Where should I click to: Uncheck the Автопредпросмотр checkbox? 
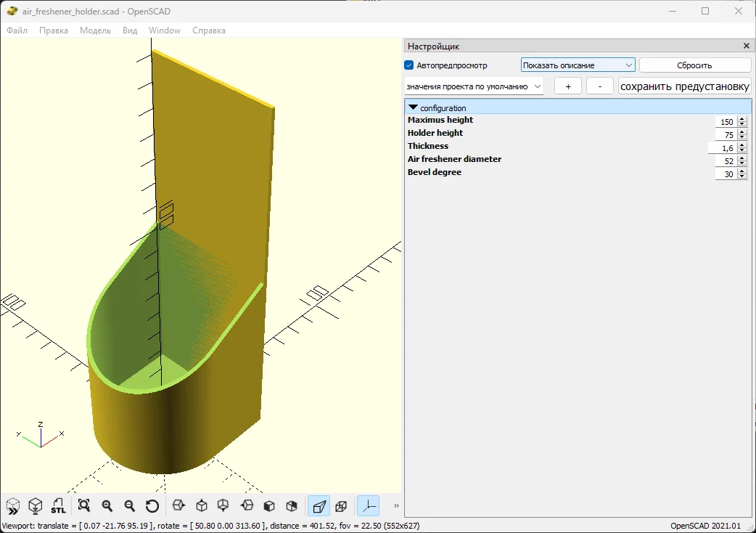[409, 65]
